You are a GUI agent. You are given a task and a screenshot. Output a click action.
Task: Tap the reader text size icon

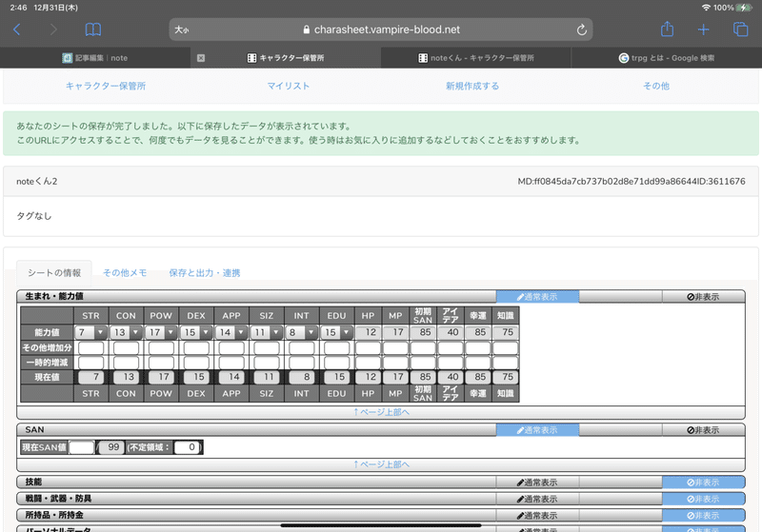coord(182,30)
